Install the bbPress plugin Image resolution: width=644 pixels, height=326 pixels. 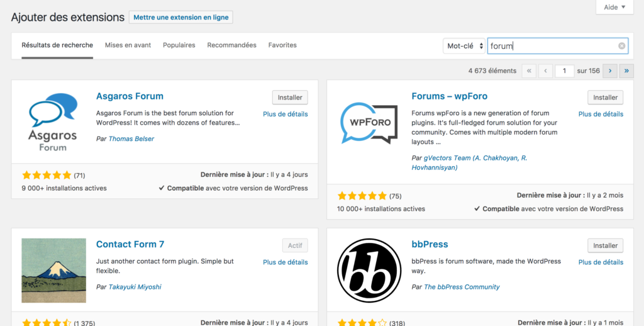click(606, 245)
